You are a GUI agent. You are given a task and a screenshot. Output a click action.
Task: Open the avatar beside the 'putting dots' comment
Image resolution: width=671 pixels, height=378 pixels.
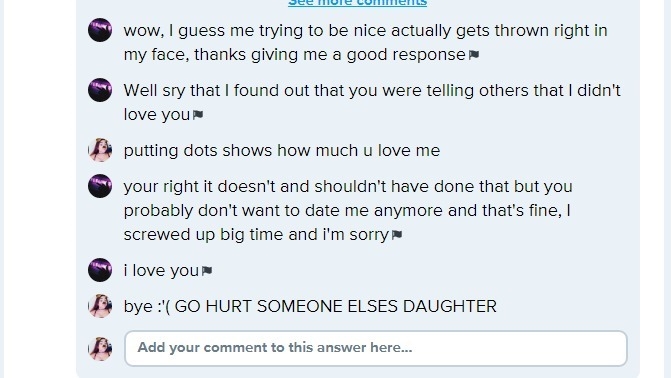tap(100, 150)
